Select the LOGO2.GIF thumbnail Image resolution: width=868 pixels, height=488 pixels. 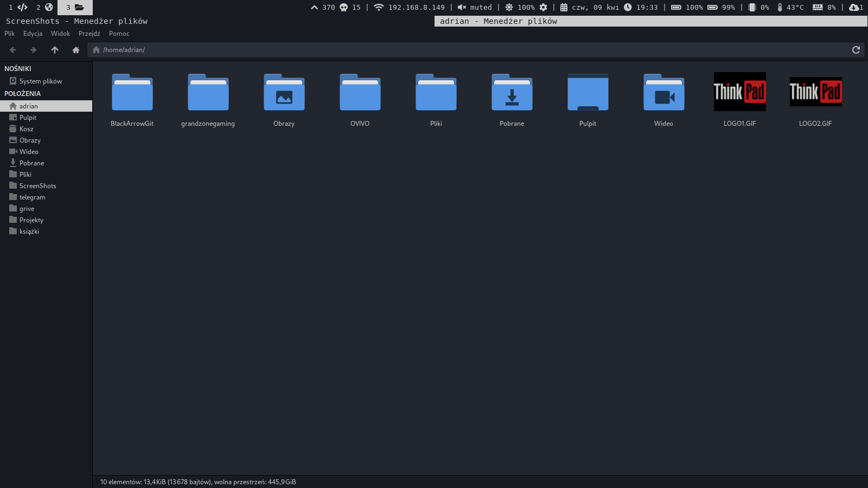[816, 92]
